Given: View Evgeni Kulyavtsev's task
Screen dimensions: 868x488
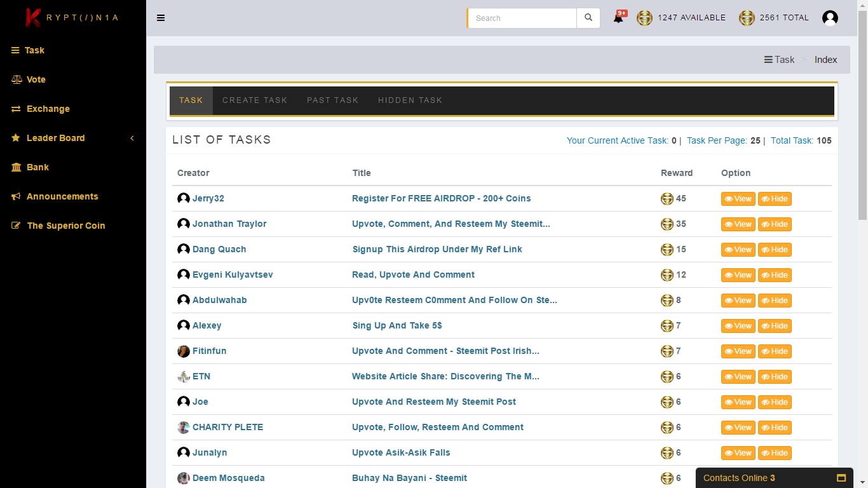Looking at the screenshot, I should point(738,275).
